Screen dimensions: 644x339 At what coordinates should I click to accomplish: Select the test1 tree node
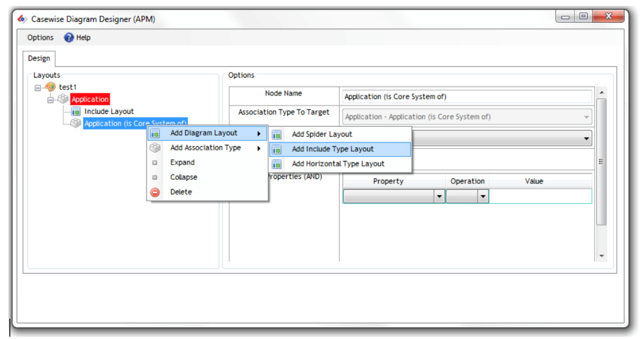pyautogui.click(x=67, y=87)
